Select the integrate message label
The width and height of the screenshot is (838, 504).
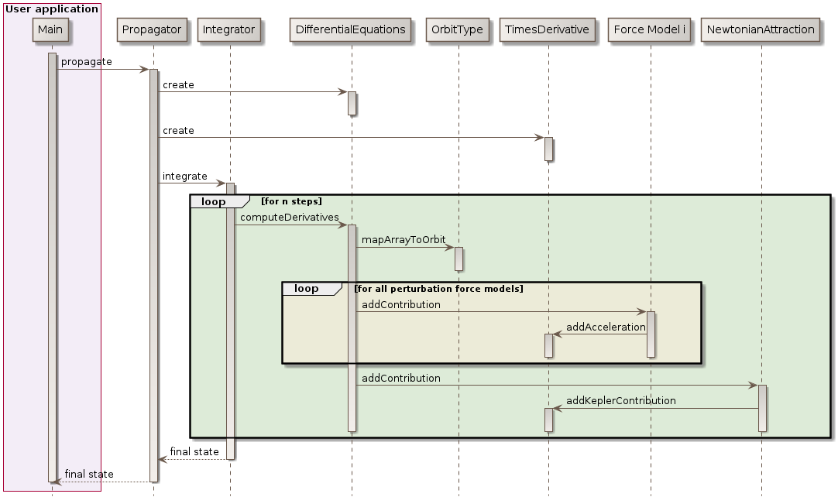tap(184, 176)
